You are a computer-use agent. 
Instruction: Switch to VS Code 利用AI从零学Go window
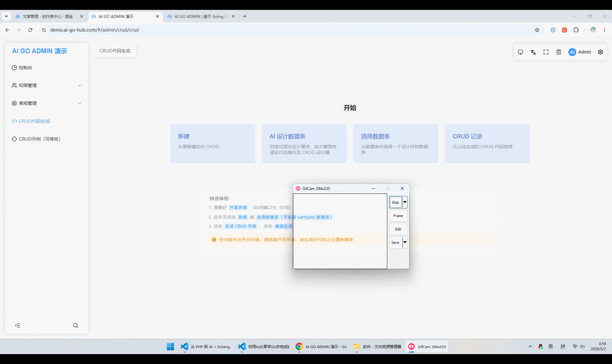(x=264, y=347)
